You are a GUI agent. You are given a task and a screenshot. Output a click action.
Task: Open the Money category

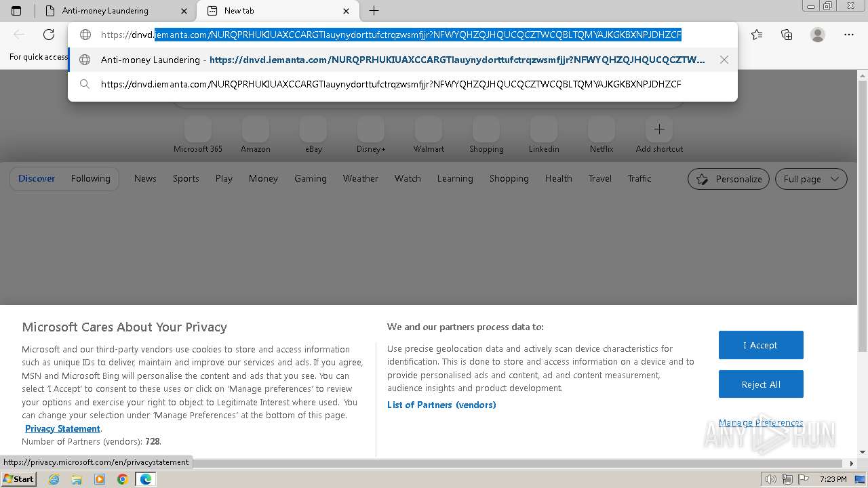point(263,178)
